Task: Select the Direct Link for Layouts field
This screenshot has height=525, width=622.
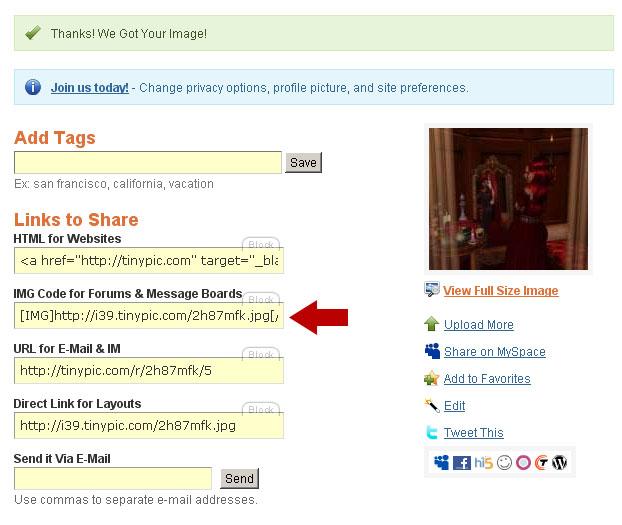Action: coord(149,425)
